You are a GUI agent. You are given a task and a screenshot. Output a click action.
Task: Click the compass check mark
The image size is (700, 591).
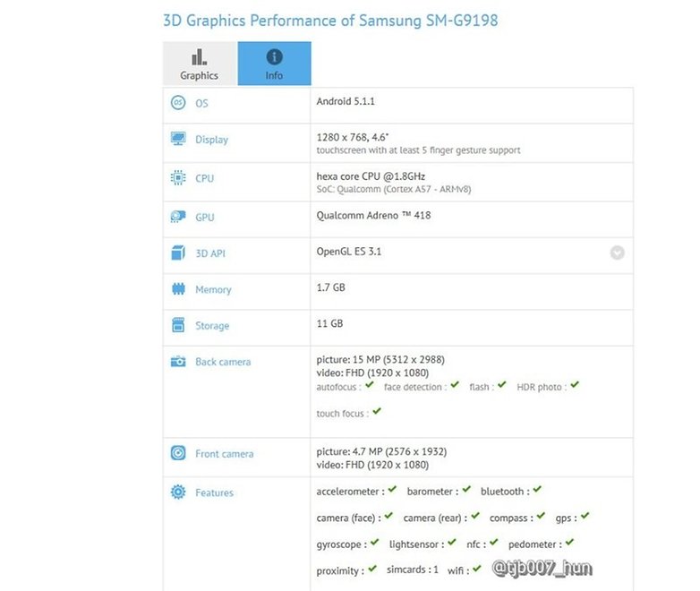click(541, 516)
